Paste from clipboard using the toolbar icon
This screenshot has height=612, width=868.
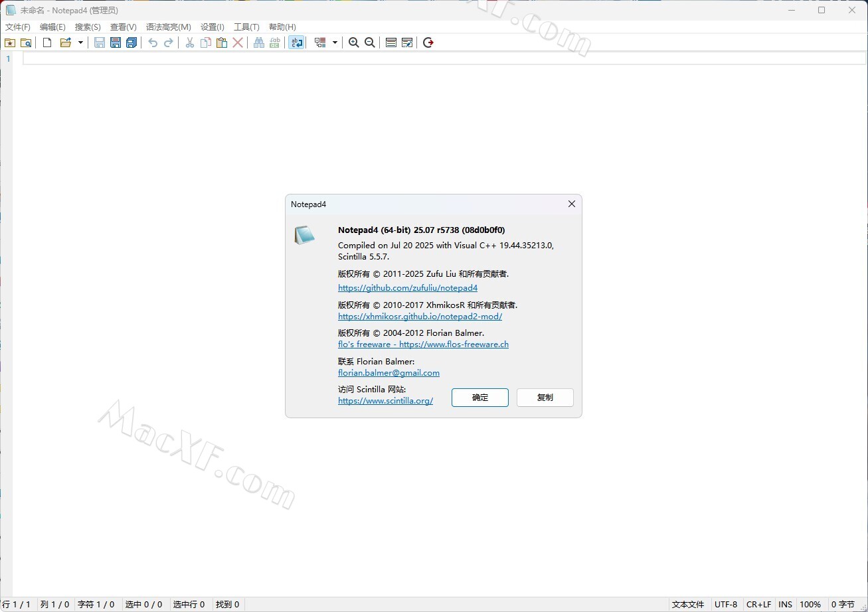[x=222, y=42]
